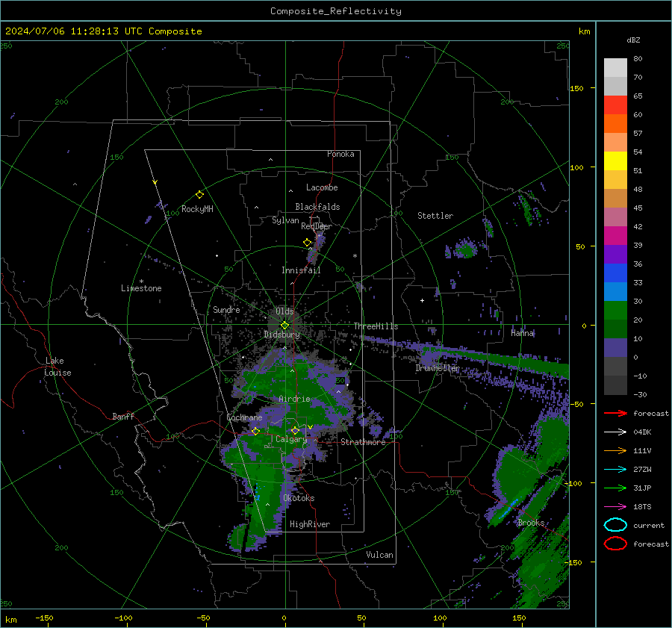Select the 33 dBZ blue color swatch
The height and width of the screenshot is (628, 672).
pos(615,273)
